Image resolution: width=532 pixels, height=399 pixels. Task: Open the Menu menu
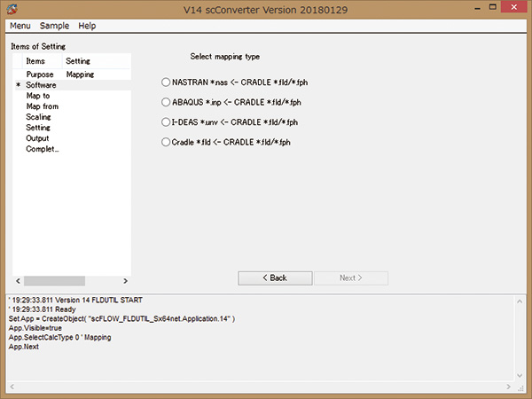20,26
